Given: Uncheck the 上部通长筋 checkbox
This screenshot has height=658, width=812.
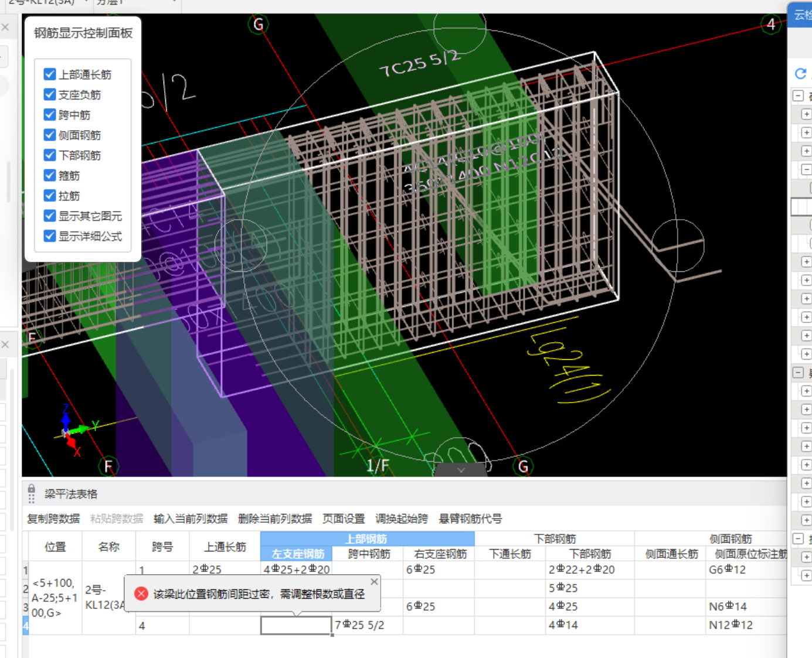Looking at the screenshot, I should tap(50, 74).
